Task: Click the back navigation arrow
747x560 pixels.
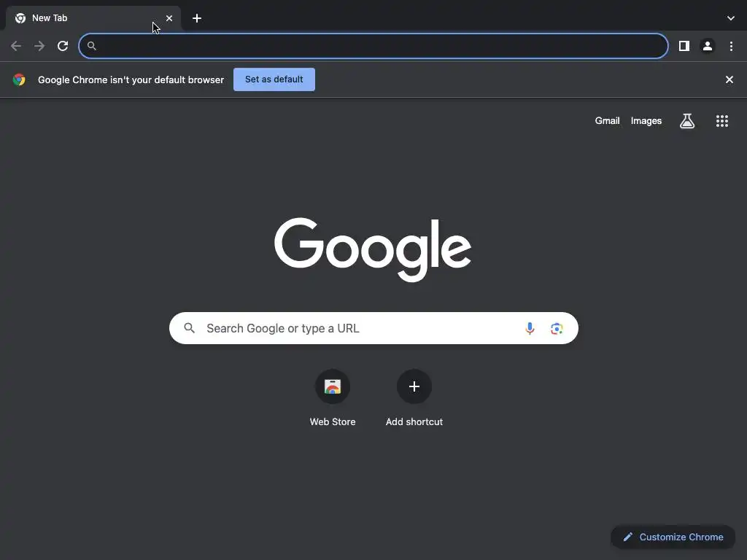Action: (16, 46)
